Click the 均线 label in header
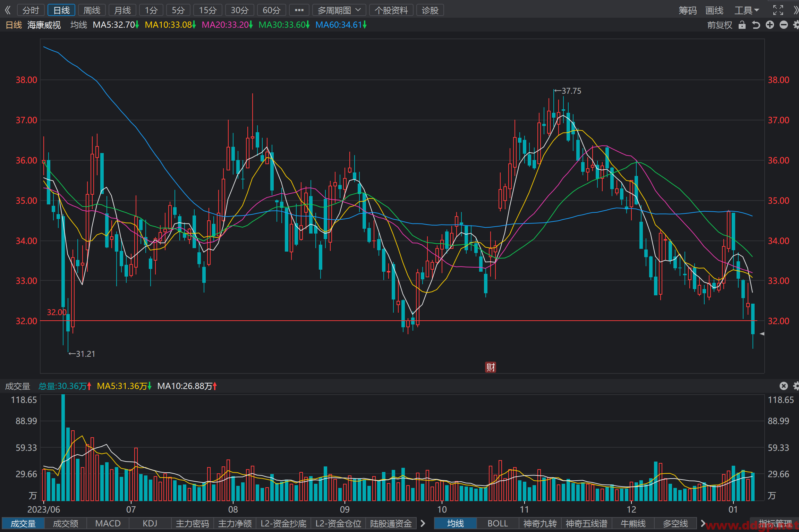 tap(79, 25)
